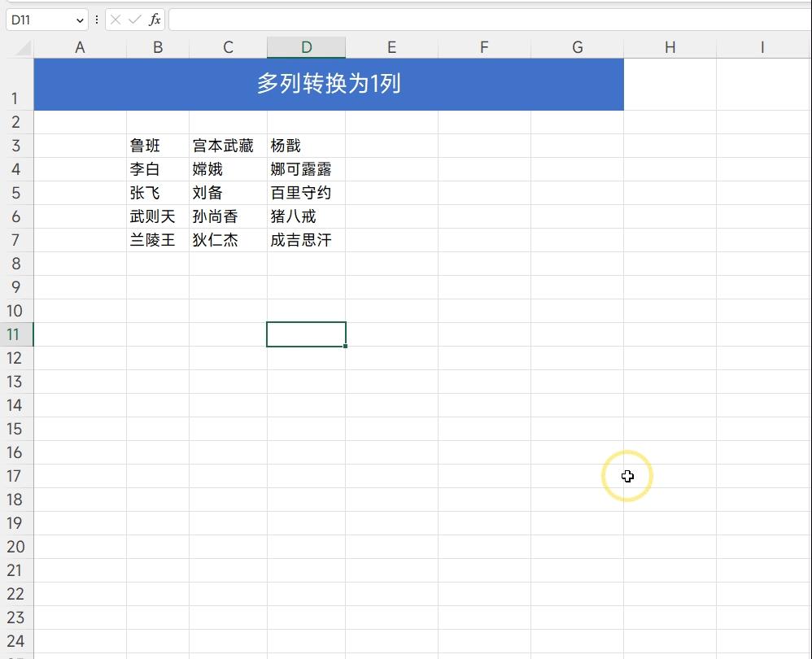Image resolution: width=812 pixels, height=659 pixels.
Task: Open the vertical ellipsis options icon
Action: click(97, 20)
